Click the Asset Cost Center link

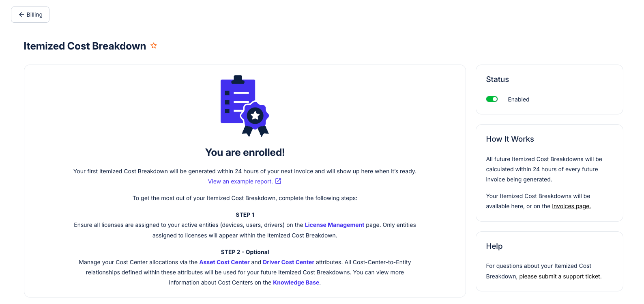click(x=224, y=262)
